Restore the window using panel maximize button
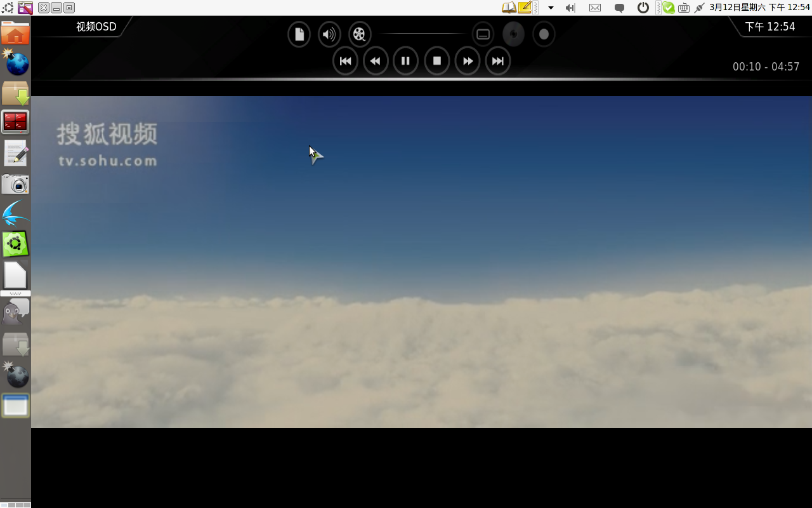The image size is (812, 508). (69, 8)
